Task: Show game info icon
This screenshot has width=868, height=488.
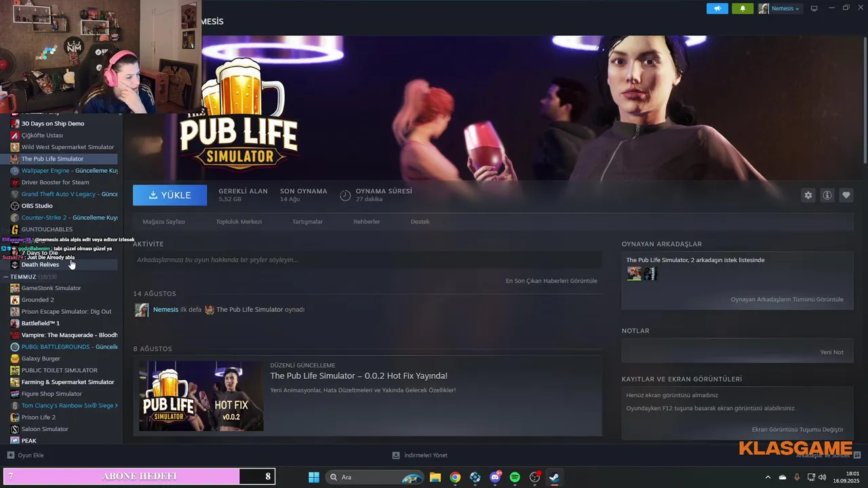Action: coord(827,195)
